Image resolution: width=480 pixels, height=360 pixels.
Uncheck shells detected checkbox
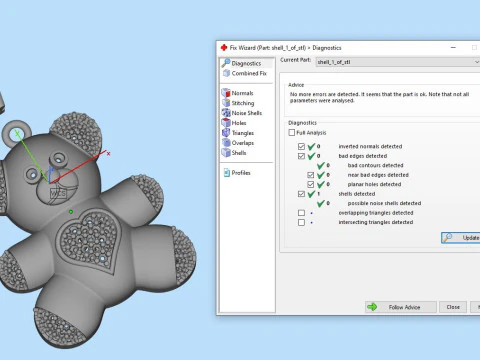301,194
